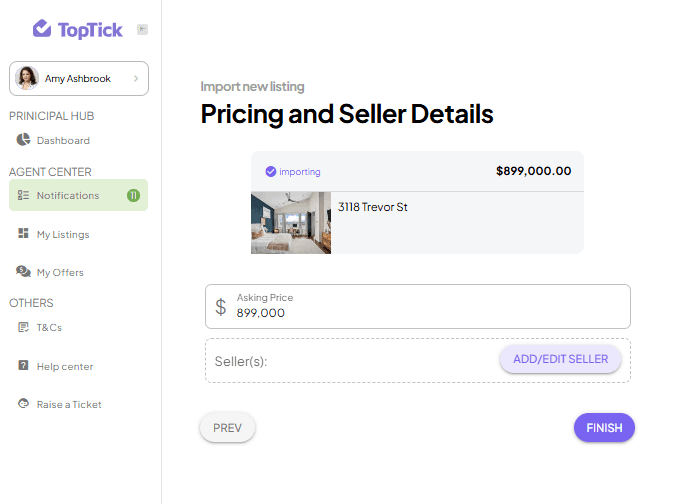Click the Raise a Ticket icon
Image resolution: width=687 pixels, height=504 pixels.
point(23,403)
